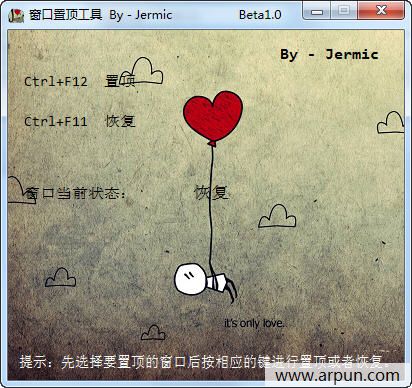
Task: Click the current status value 恢复
Action: [211, 193]
